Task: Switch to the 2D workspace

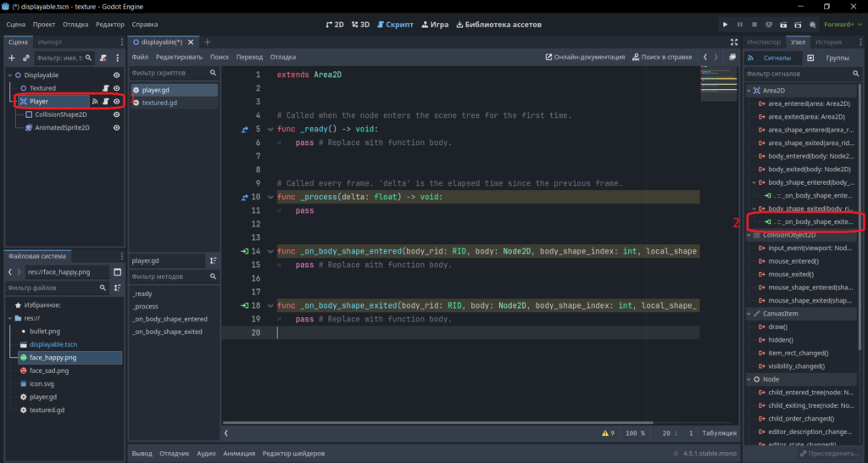Action: coord(335,25)
